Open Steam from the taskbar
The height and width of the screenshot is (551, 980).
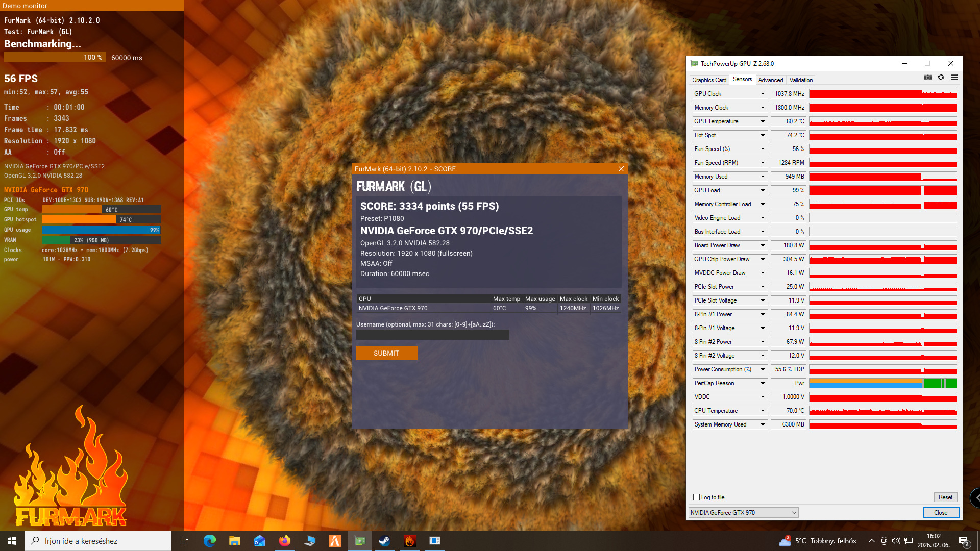(384, 541)
